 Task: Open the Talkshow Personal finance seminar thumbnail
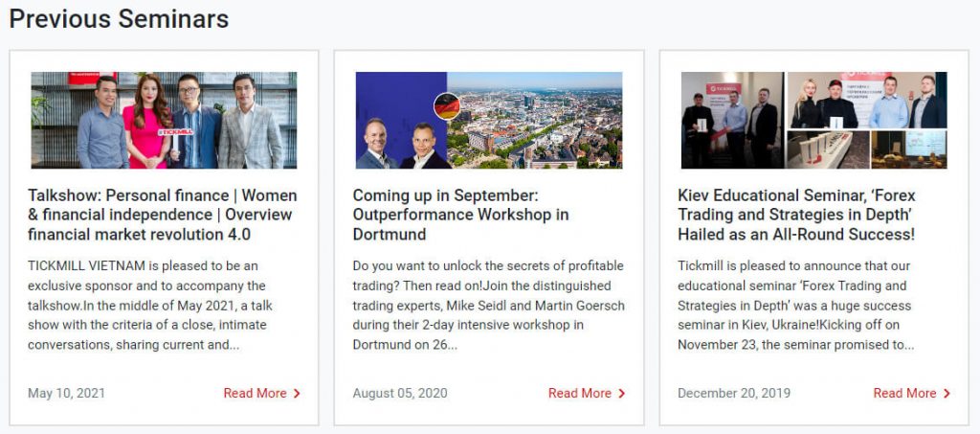click(x=164, y=120)
